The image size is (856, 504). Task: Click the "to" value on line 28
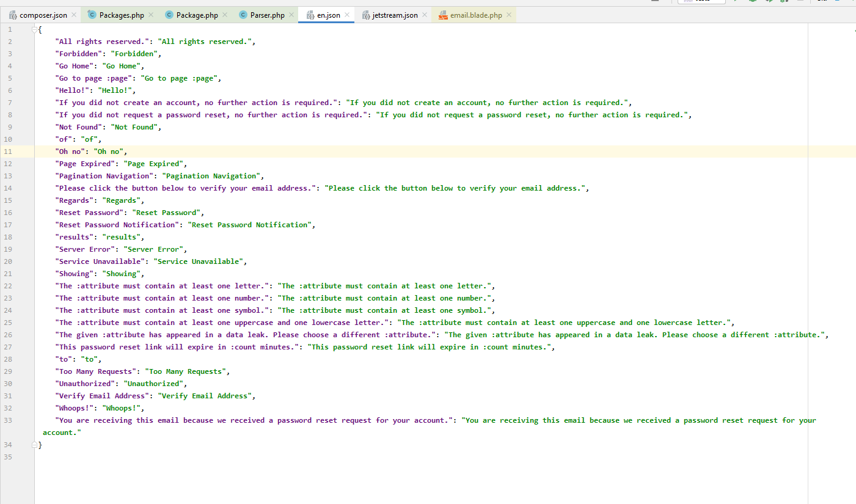pos(89,359)
